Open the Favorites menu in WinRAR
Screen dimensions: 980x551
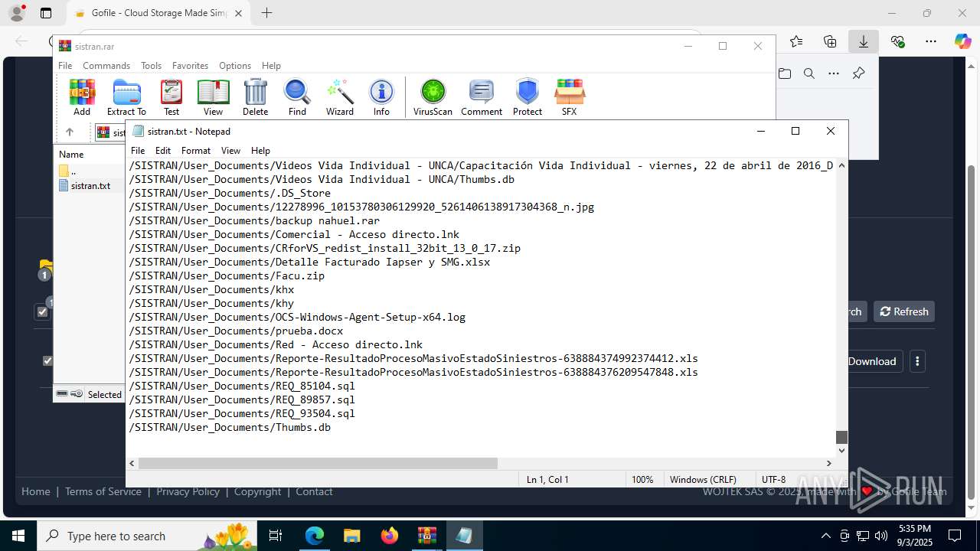tap(190, 66)
